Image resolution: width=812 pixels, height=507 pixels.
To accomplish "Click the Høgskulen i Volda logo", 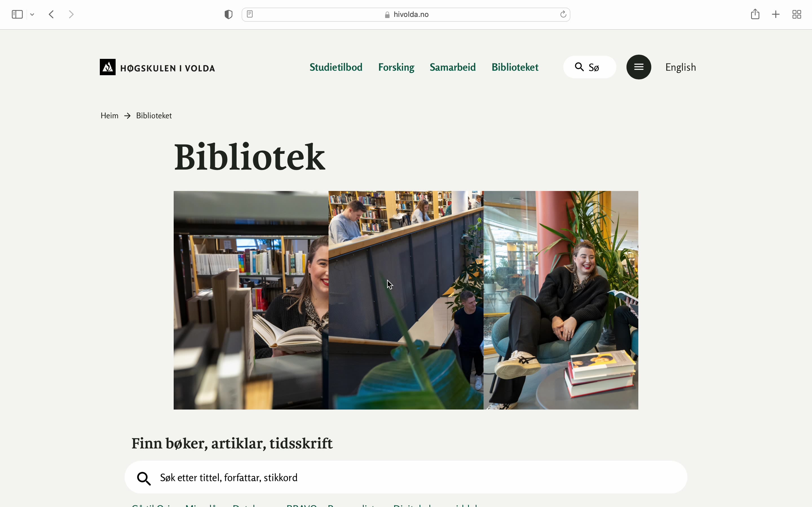I will (x=157, y=67).
